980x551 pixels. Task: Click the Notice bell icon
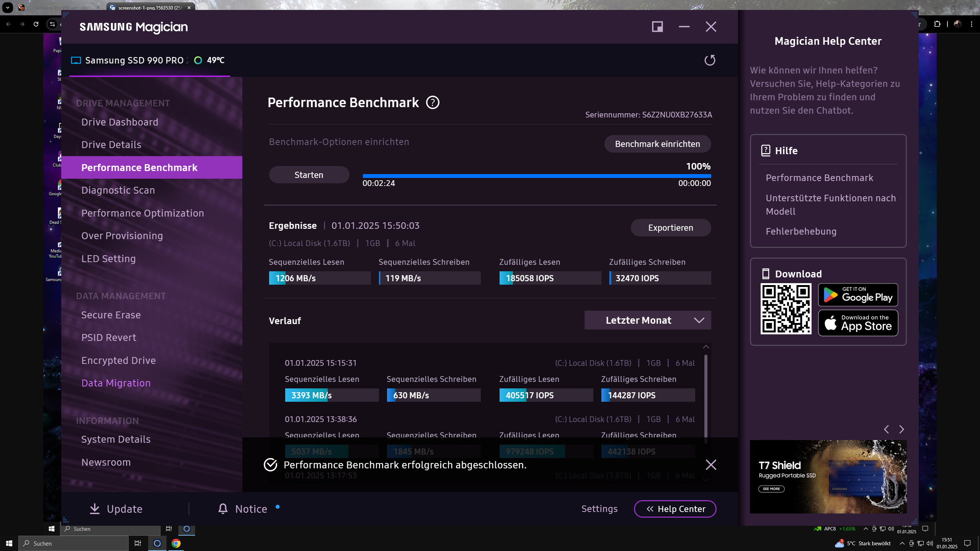(223, 509)
